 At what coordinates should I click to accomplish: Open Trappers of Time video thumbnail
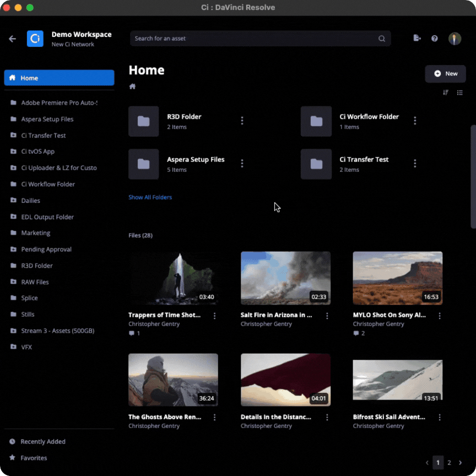pos(173,278)
